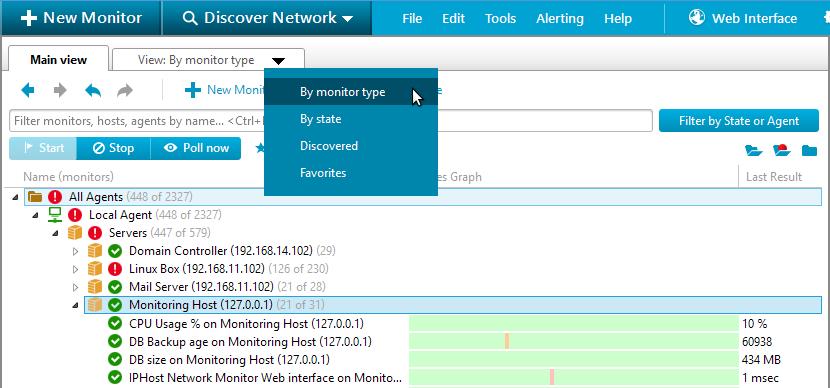Open the File menu
Image resolution: width=830 pixels, height=388 pixels.
click(x=412, y=19)
